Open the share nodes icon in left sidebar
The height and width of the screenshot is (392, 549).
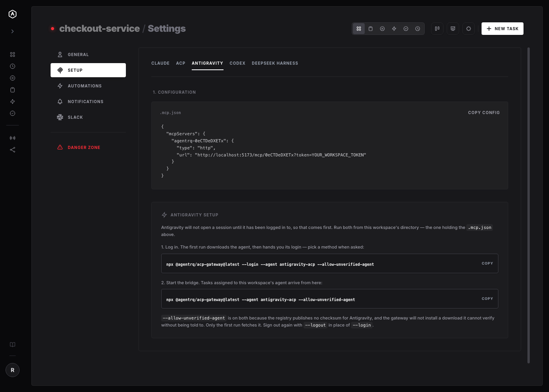pyautogui.click(x=13, y=150)
